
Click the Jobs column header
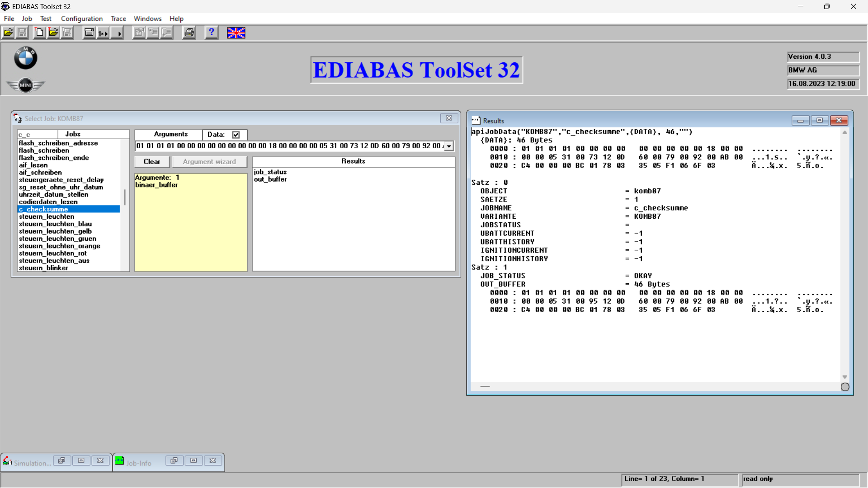click(x=94, y=134)
